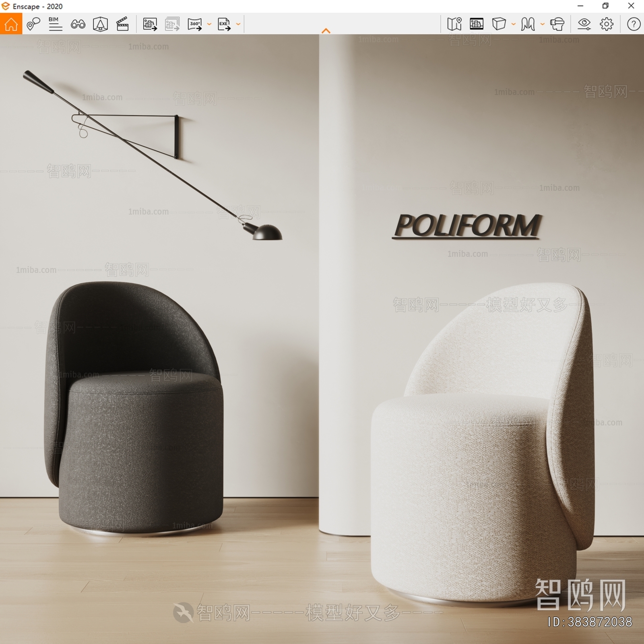644x644 pixels.
Task: Open the Help question mark
Action: point(634,25)
